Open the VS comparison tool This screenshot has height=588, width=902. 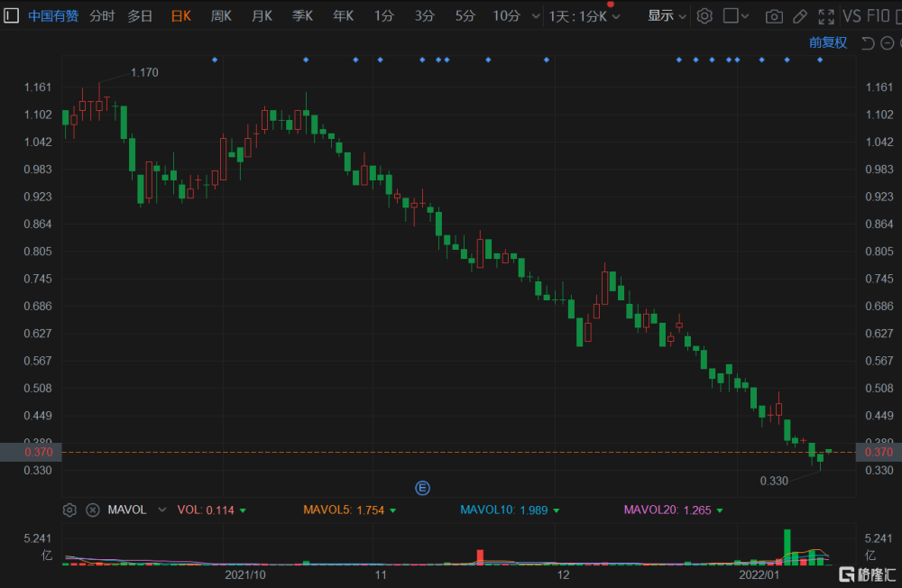pos(851,16)
